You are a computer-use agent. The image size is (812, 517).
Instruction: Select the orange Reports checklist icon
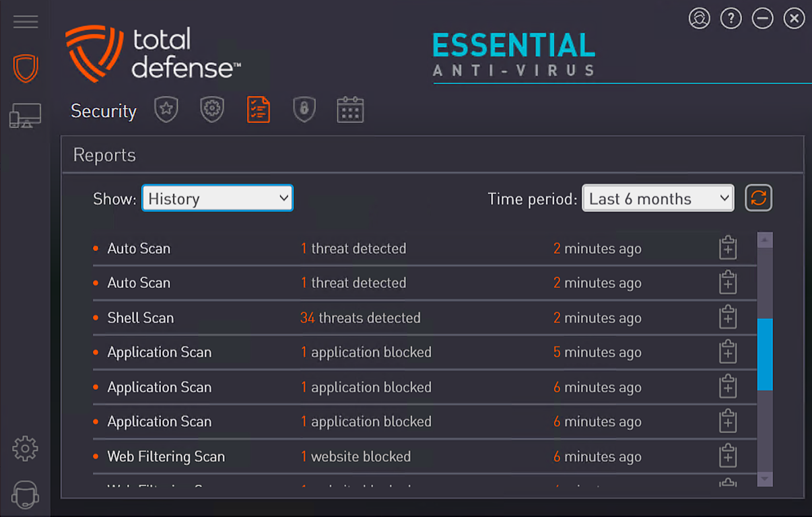click(259, 109)
